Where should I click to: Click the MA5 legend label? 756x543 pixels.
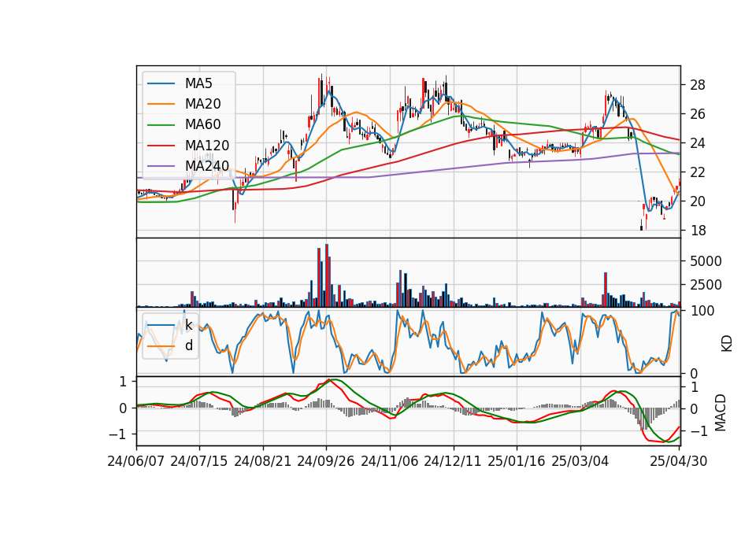(198, 83)
